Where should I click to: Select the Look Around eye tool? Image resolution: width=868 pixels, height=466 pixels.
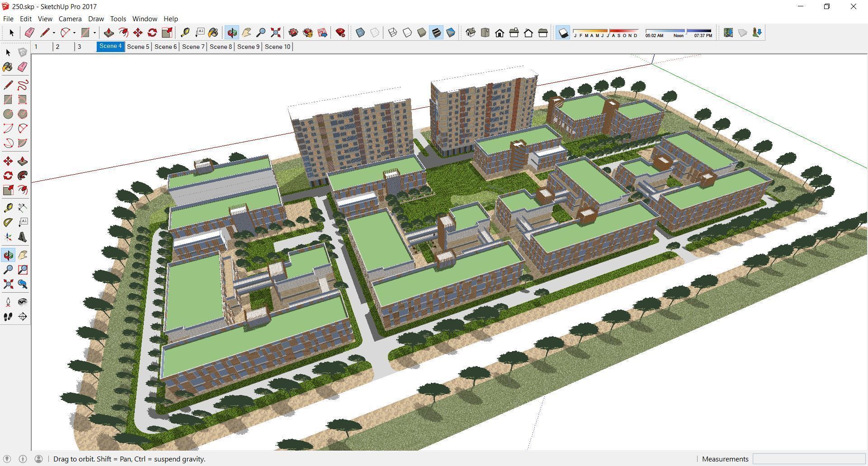22,302
